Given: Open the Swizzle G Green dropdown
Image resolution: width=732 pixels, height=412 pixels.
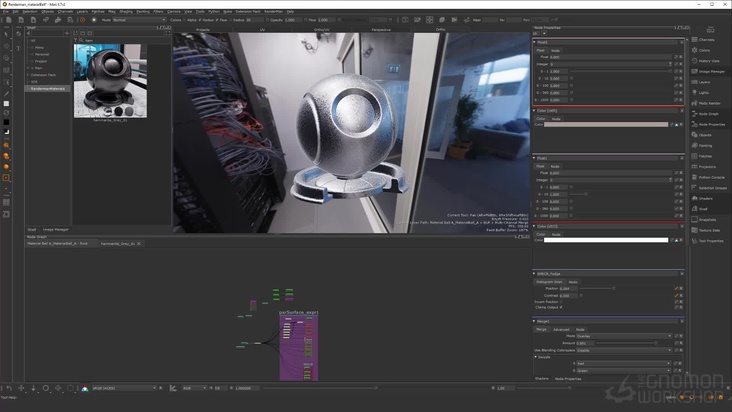Looking at the screenshot, I should (624, 370).
